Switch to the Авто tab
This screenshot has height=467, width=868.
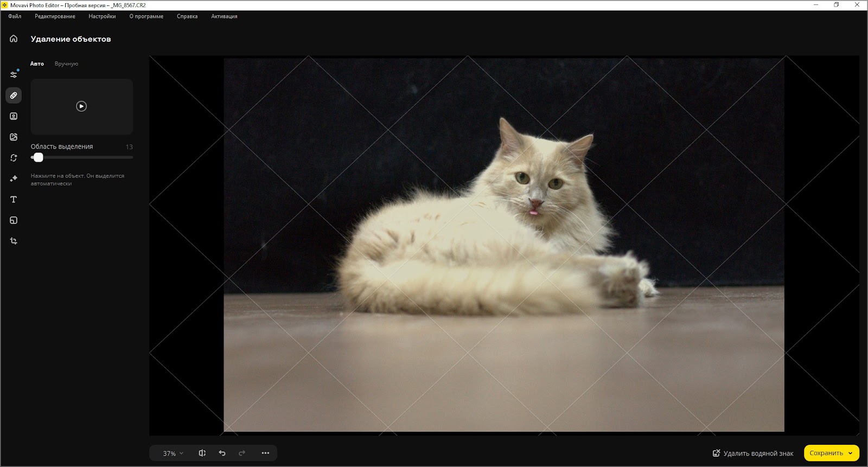37,63
